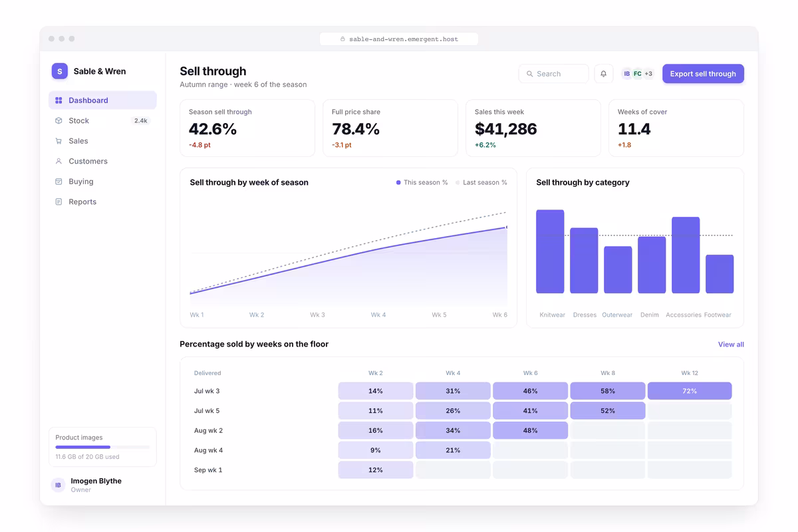Screen dimensions: 798x532
Task: Click the Aug wk 2 row label
Action: click(208, 431)
